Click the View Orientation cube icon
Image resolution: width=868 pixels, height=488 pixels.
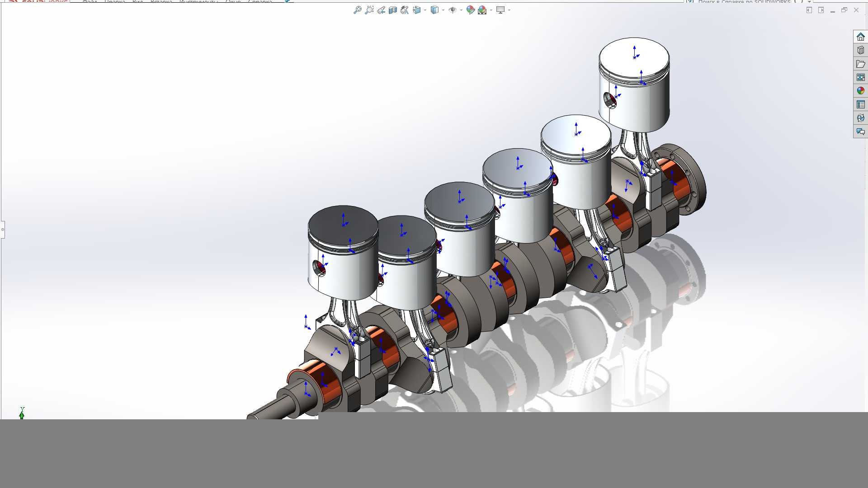click(416, 10)
